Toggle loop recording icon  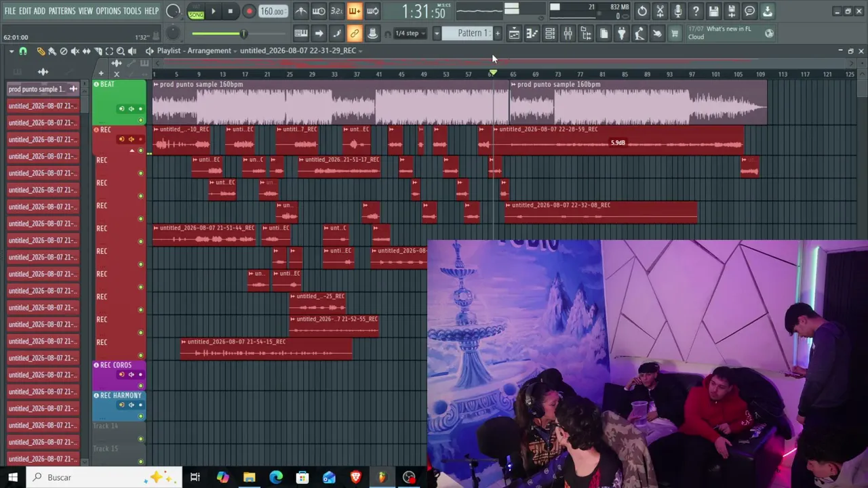[x=372, y=11]
